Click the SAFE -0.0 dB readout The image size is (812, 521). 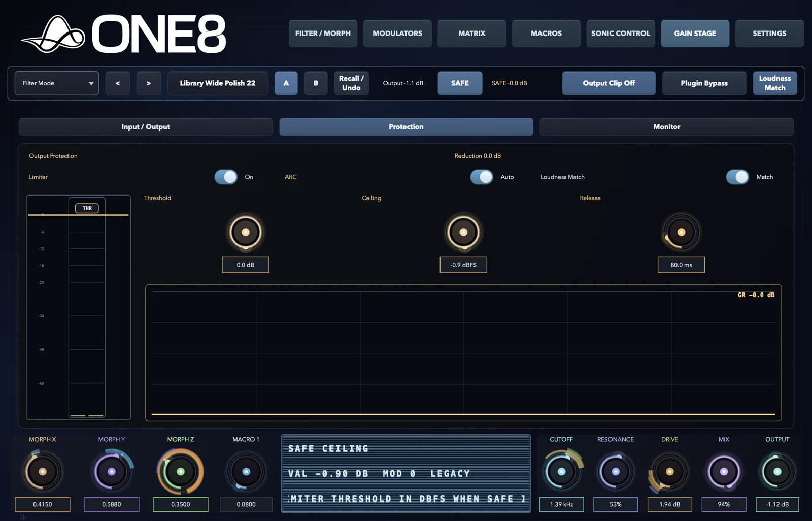pyautogui.click(x=509, y=83)
